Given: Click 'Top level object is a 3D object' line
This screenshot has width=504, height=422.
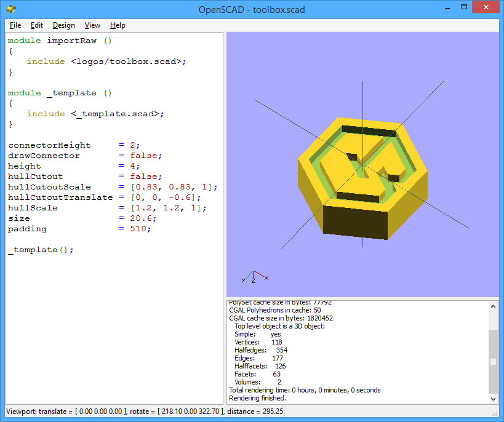Looking at the screenshot, I should pyautogui.click(x=279, y=326).
